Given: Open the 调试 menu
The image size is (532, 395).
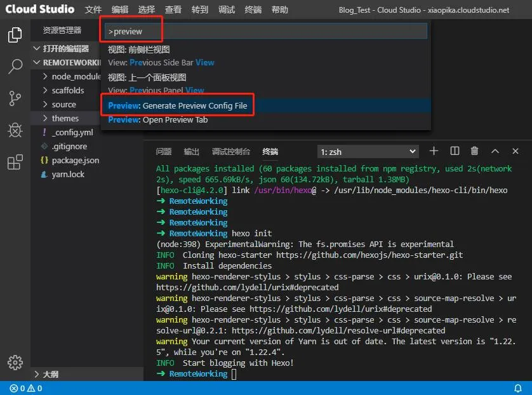Looking at the screenshot, I should [226, 10].
